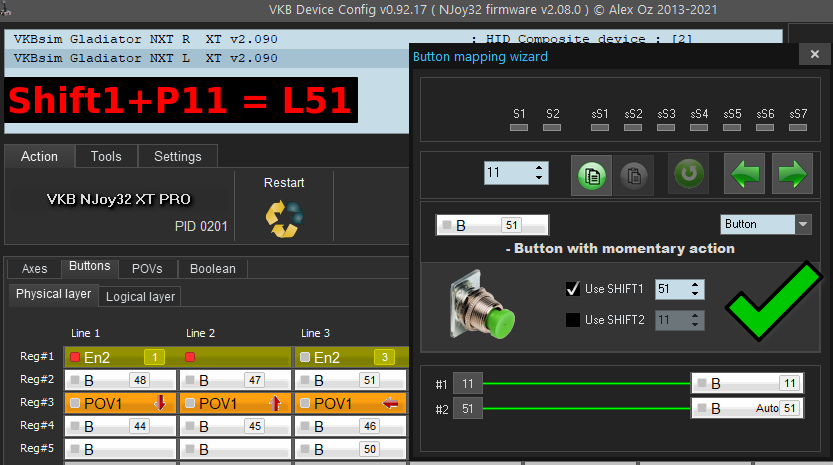Toggle the S1 shift indicator
833x465 pixels.
point(519,128)
